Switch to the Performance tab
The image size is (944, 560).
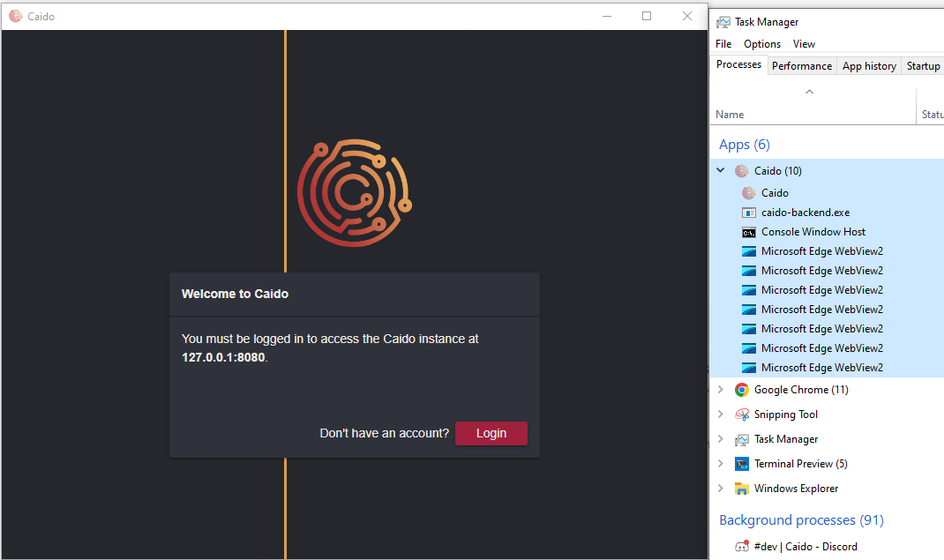(x=801, y=65)
